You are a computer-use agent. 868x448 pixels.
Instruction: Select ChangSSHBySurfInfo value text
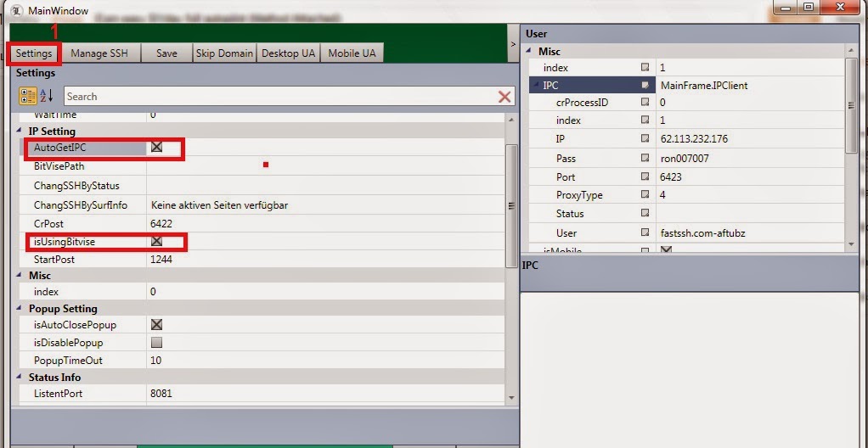(x=219, y=205)
